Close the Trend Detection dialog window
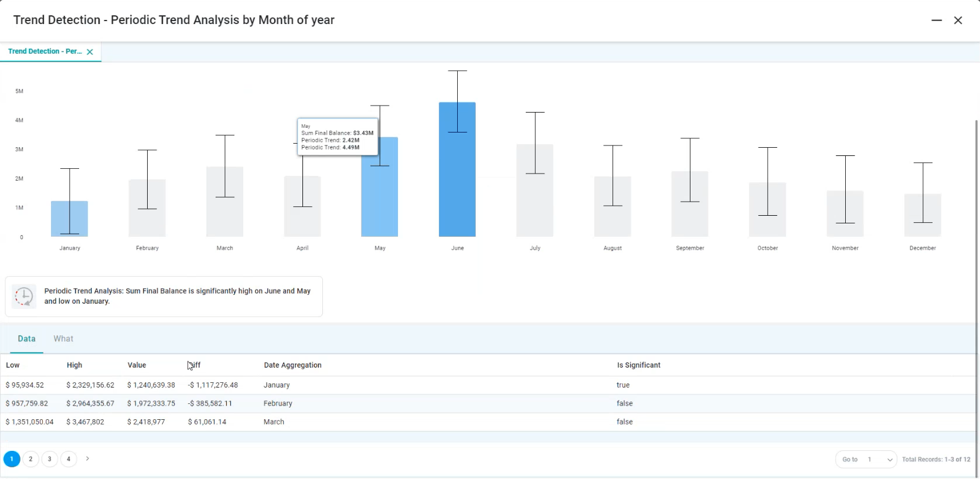Screen dimensions: 980x479 (x=958, y=21)
